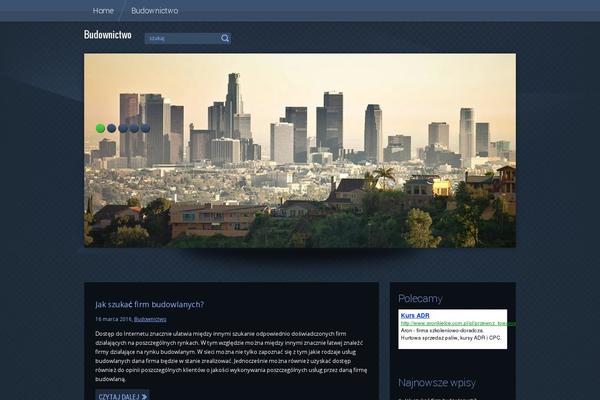The image size is (600, 400).
Task: Open article 'Jak szukać firm budowlanych?'
Action: pyautogui.click(x=149, y=304)
